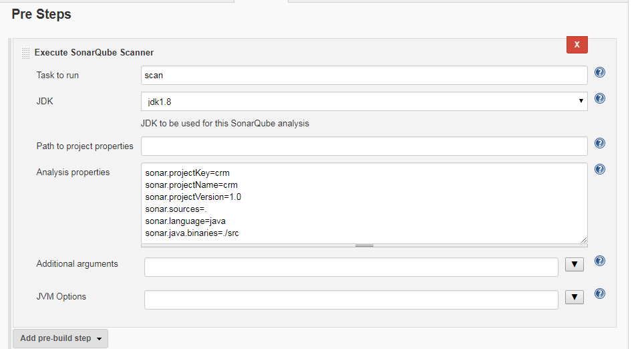Grab the drag handle beside Execute SonarQube Scanner

click(x=25, y=53)
